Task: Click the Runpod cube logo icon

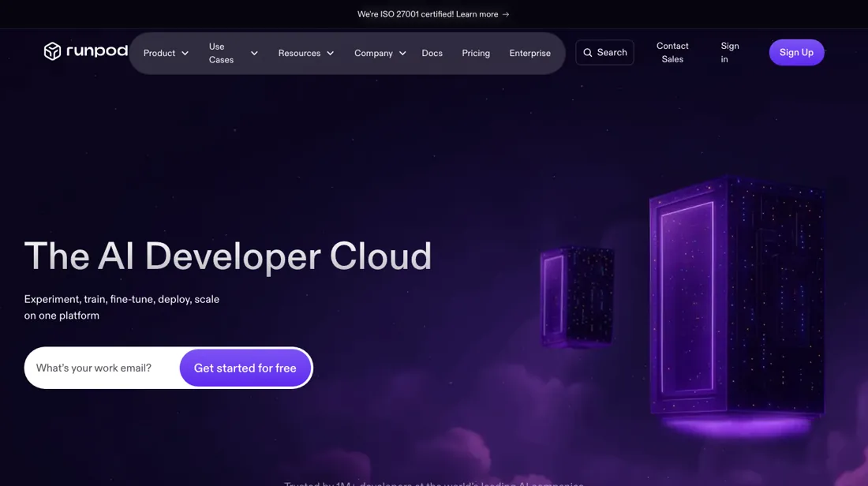Action: (x=52, y=51)
